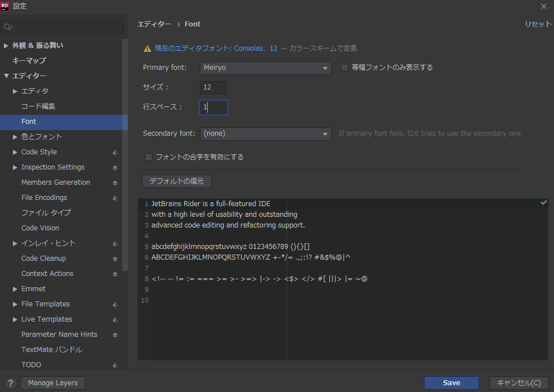
Task: Click the project-scope icon beside File Encodings
Action: pyautogui.click(x=115, y=198)
